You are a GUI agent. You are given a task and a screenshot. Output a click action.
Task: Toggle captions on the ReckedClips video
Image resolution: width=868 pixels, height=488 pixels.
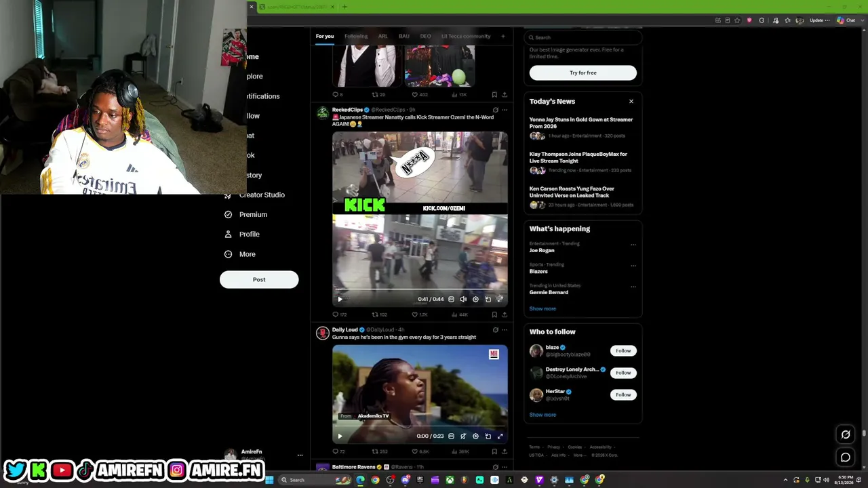(x=451, y=299)
